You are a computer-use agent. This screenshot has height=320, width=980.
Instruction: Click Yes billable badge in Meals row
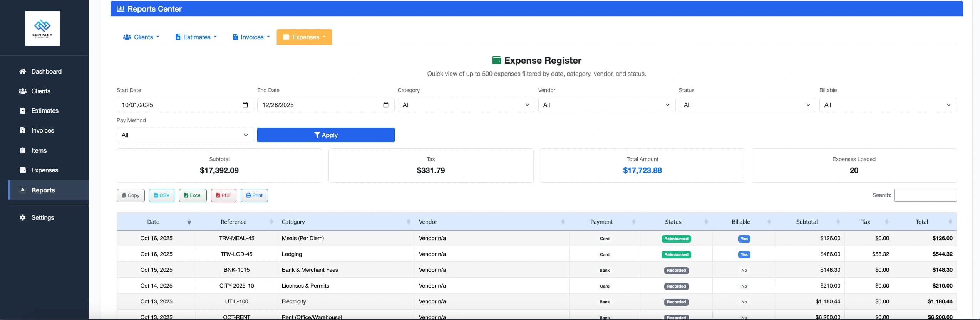(x=744, y=239)
